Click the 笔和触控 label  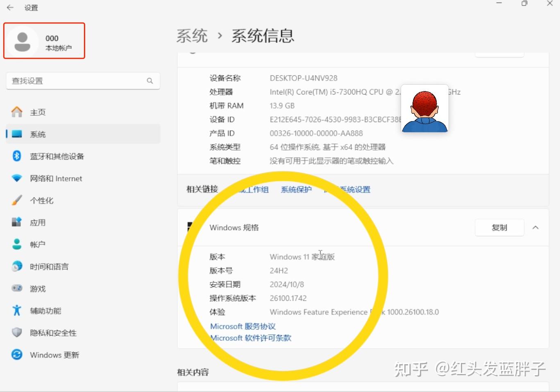coord(225,161)
